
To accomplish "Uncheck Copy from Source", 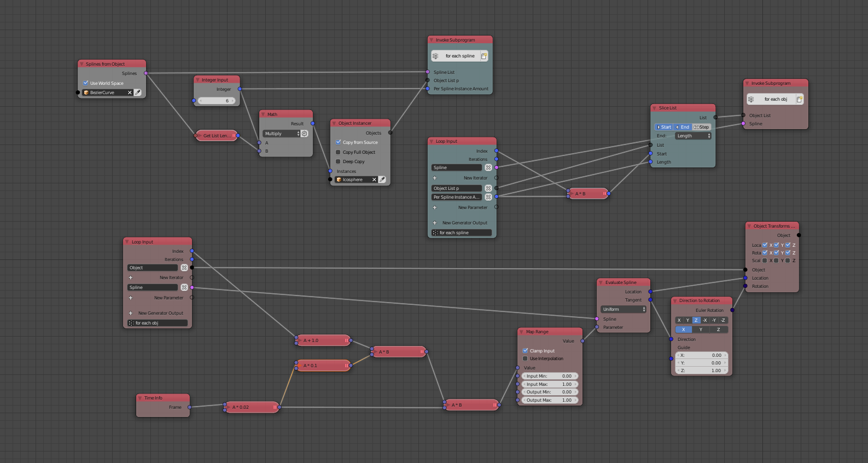I will tap(339, 142).
